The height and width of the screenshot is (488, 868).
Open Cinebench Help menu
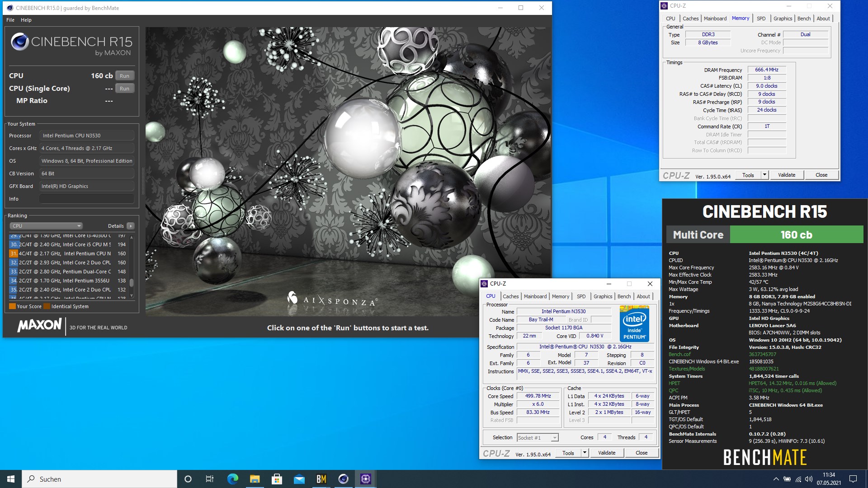26,20
